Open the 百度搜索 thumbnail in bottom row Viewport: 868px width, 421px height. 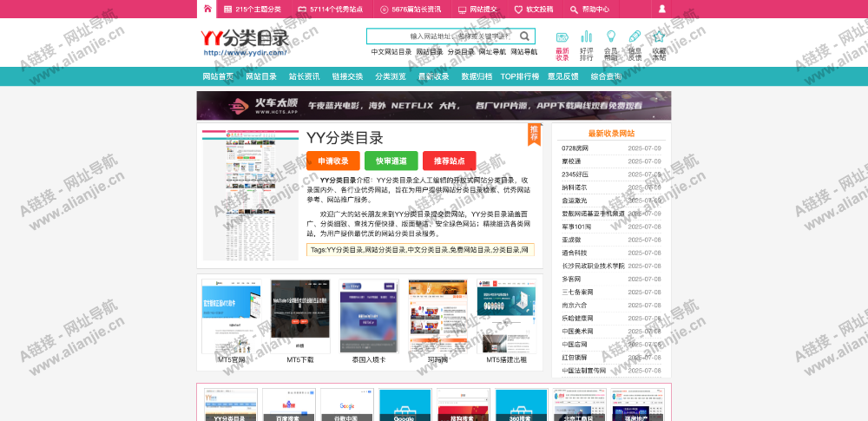coord(288,405)
